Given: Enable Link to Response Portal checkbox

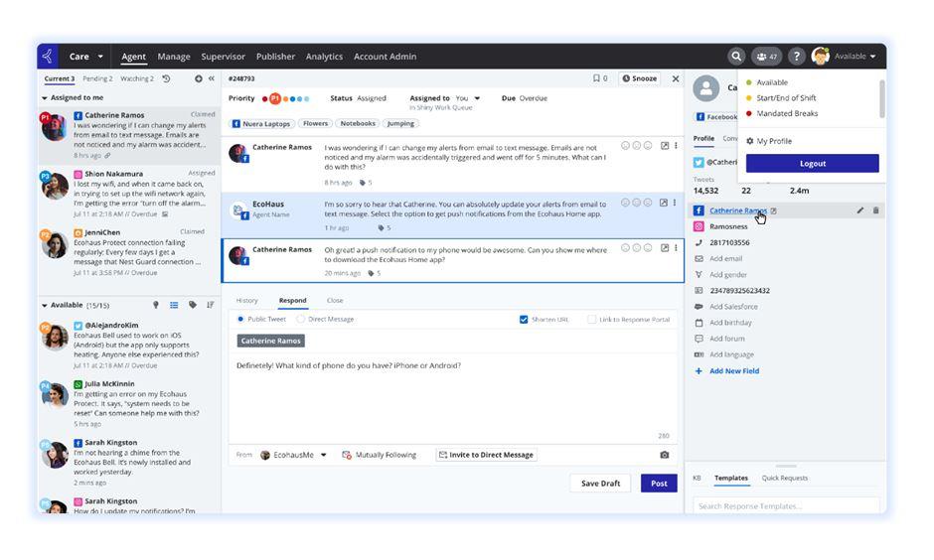Looking at the screenshot, I should click(x=592, y=320).
